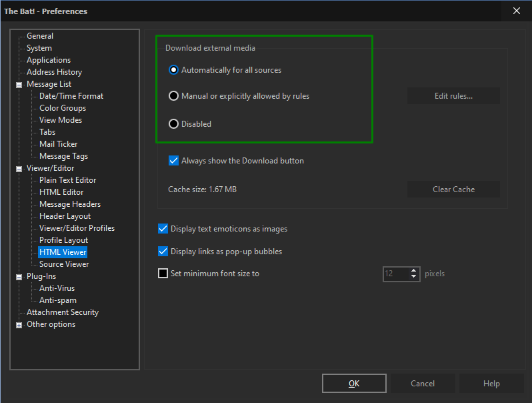Open the Help button
This screenshot has width=532, height=403.
[x=491, y=383]
